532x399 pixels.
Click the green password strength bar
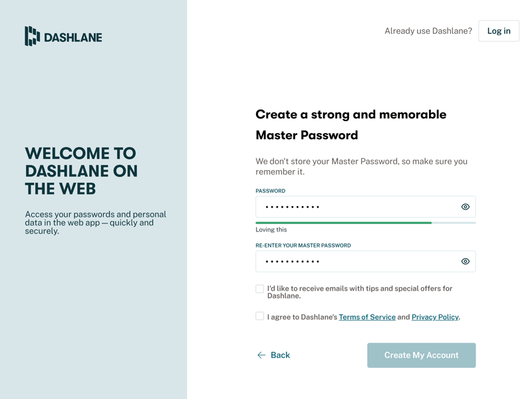tap(343, 223)
